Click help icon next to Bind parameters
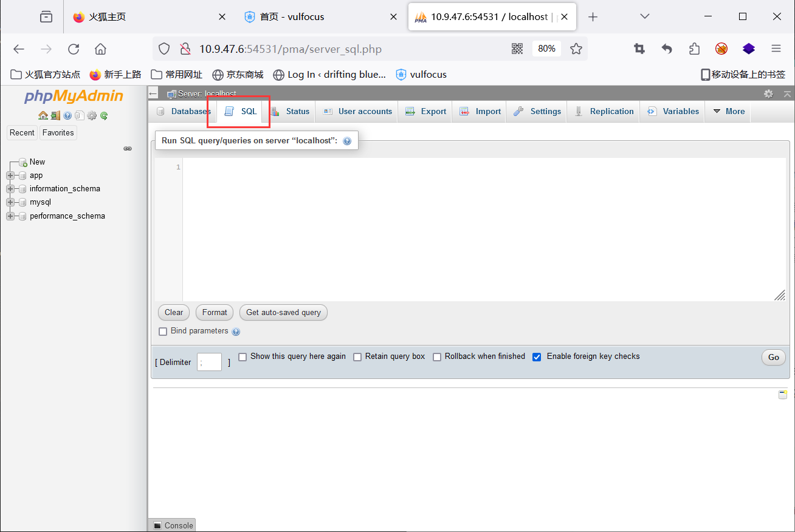Screen dimensions: 795x532 [236, 332]
